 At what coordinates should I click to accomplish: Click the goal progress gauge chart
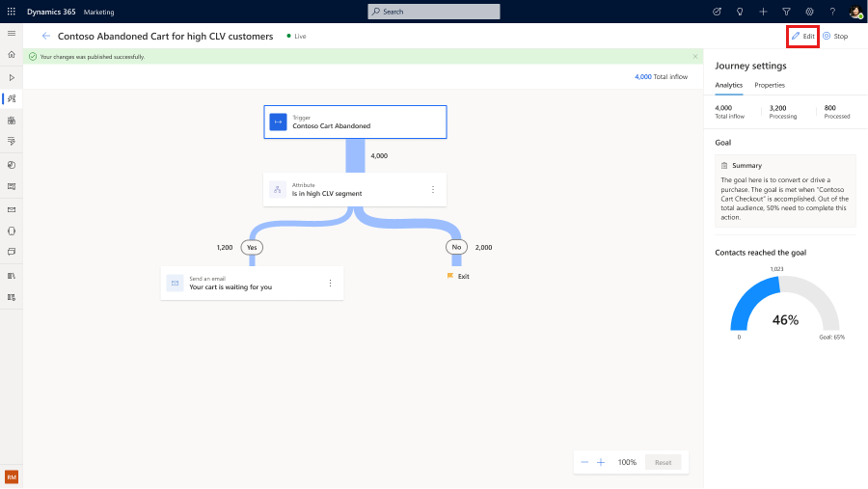[785, 304]
